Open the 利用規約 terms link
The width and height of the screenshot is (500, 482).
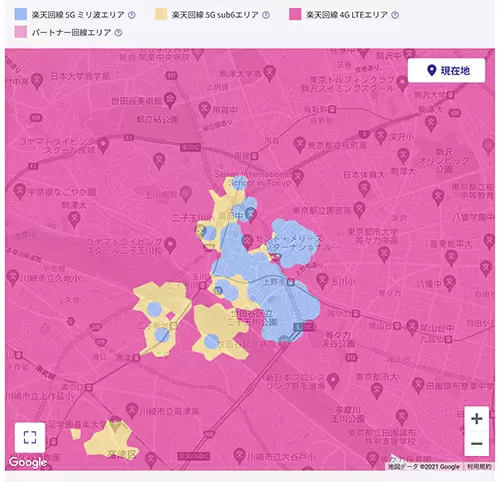point(479,467)
